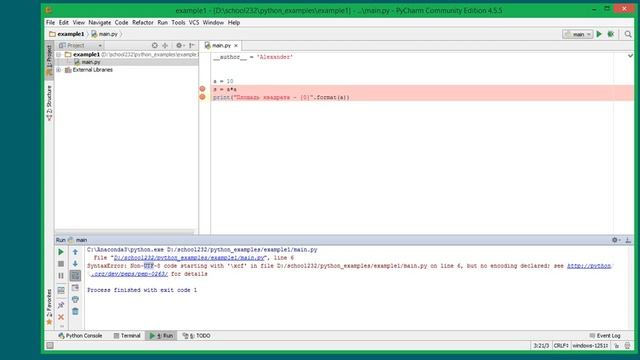
Task: Hide the Project panel
Action: (x=192, y=46)
